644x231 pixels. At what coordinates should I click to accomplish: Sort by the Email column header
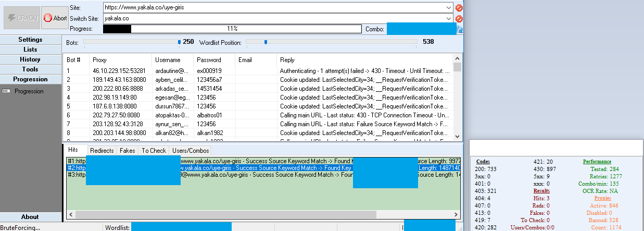(x=256, y=60)
